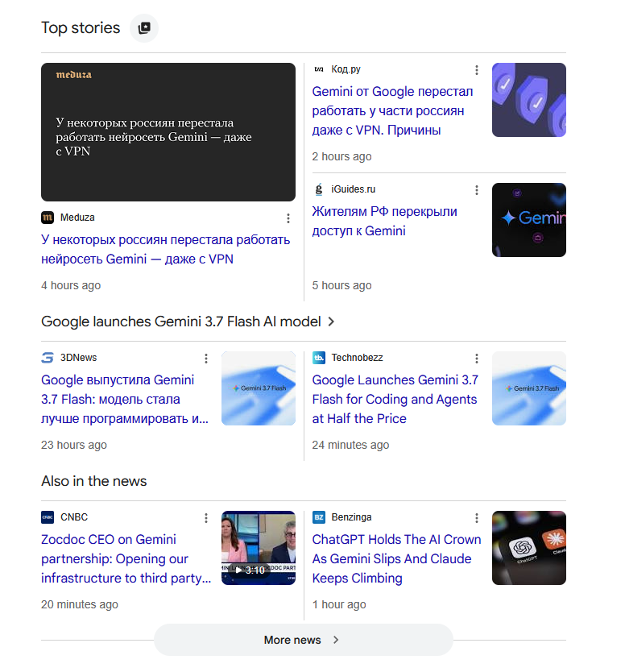Image resolution: width=625 pixels, height=672 pixels.
Task: Click the Technobezz source name
Action: (358, 358)
